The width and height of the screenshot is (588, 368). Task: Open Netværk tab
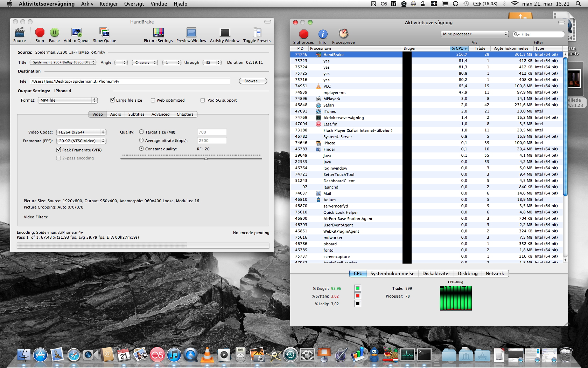[x=495, y=273]
